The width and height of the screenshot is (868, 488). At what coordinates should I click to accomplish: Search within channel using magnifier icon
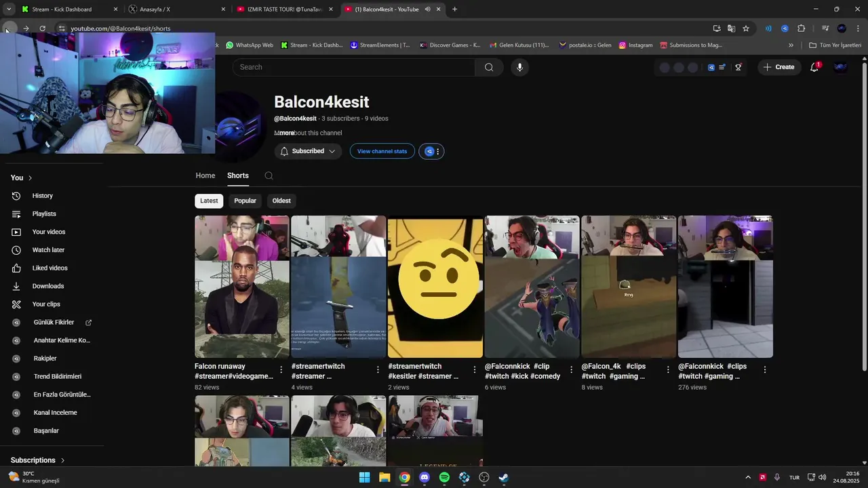coord(269,176)
